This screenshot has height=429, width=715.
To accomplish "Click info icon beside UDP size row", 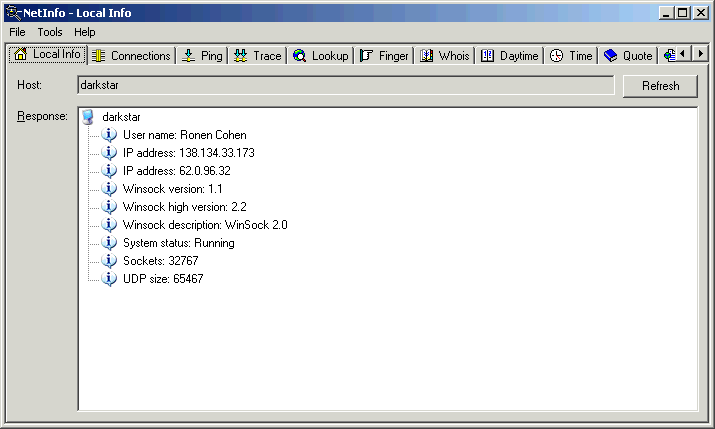I will click(x=109, y=279).
